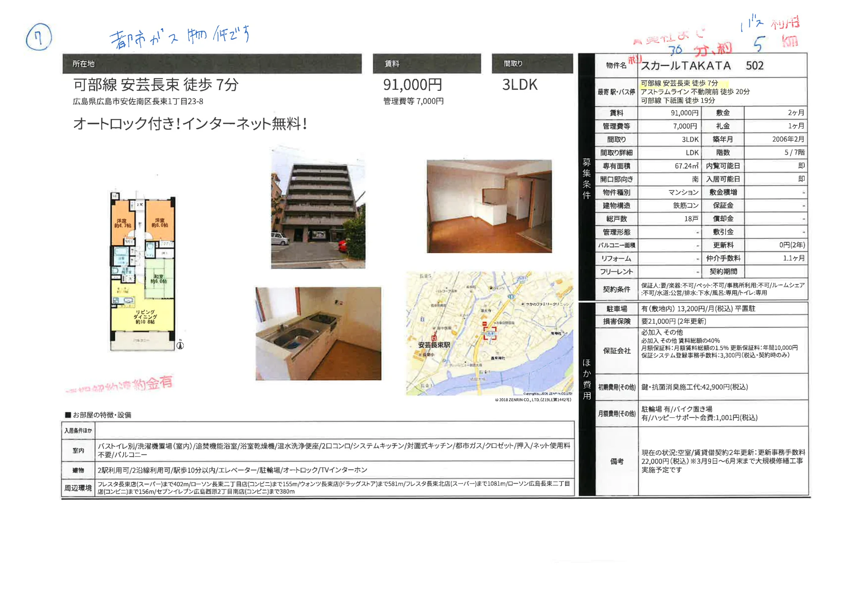Viewport: 868px width, 614px height.
Task: Click the 91,000円 rent amount heading
Action: tap(412, 85)
